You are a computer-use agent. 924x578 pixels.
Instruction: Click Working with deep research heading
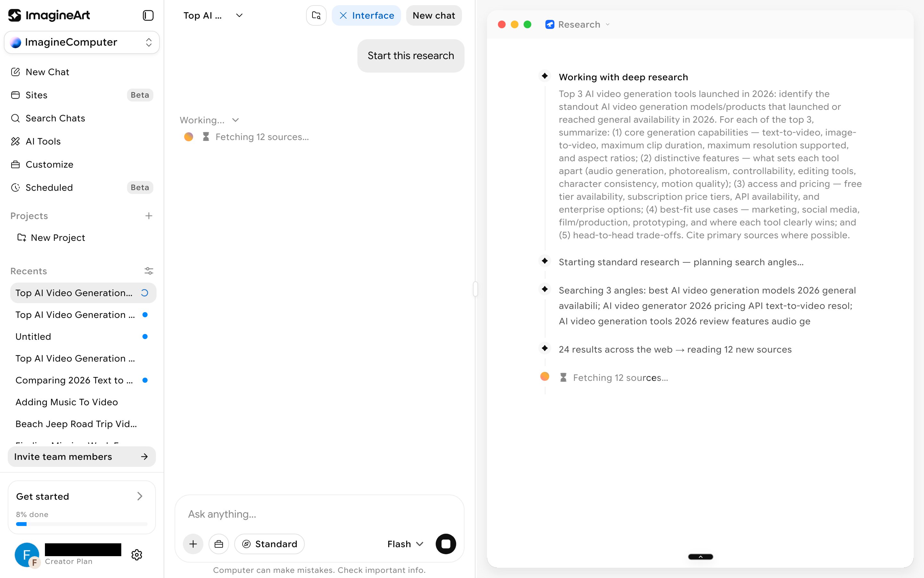623,77
